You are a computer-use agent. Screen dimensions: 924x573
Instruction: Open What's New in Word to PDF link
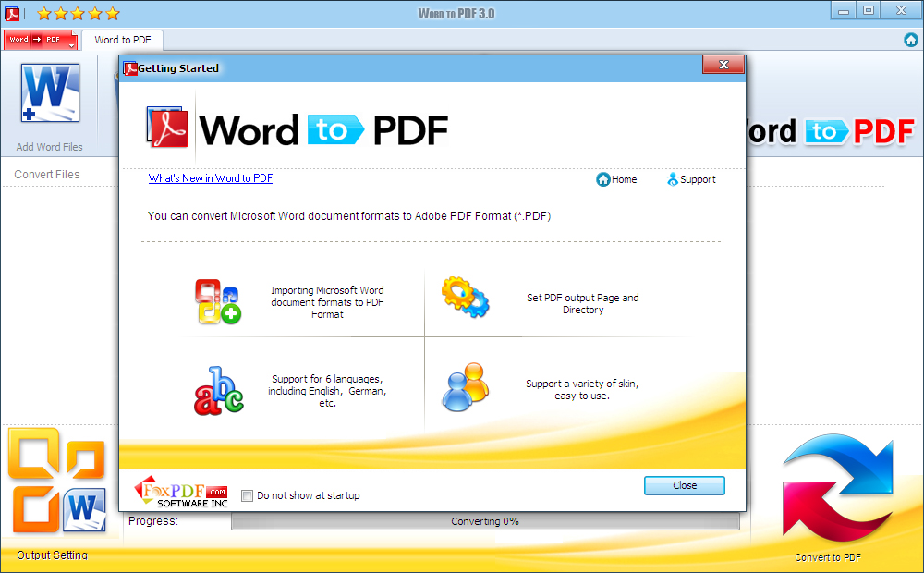pos(211,178)
